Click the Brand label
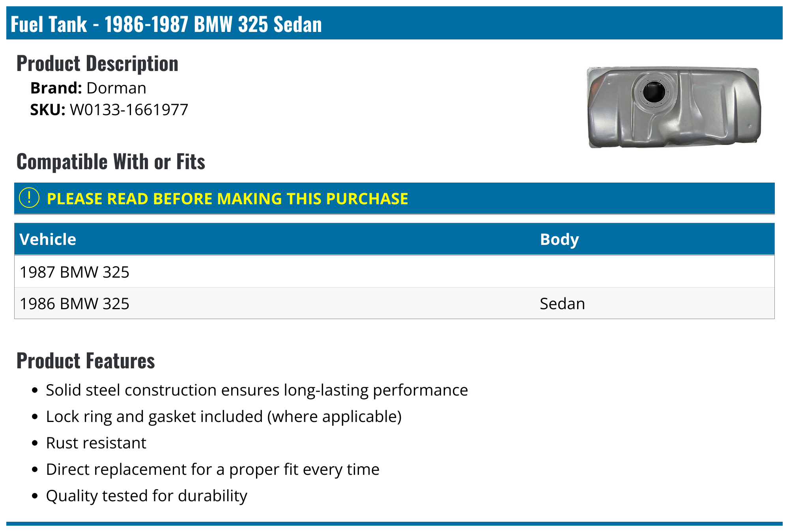 tap(56, 88)
